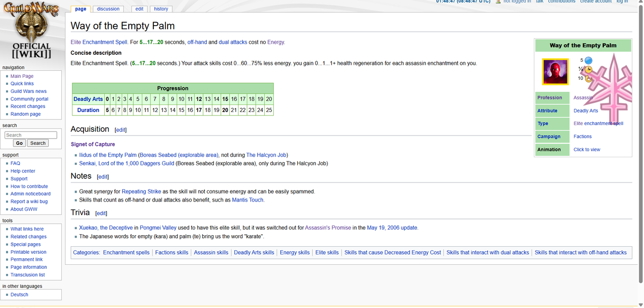Open the Repeating Strike link

coord(141,192)
